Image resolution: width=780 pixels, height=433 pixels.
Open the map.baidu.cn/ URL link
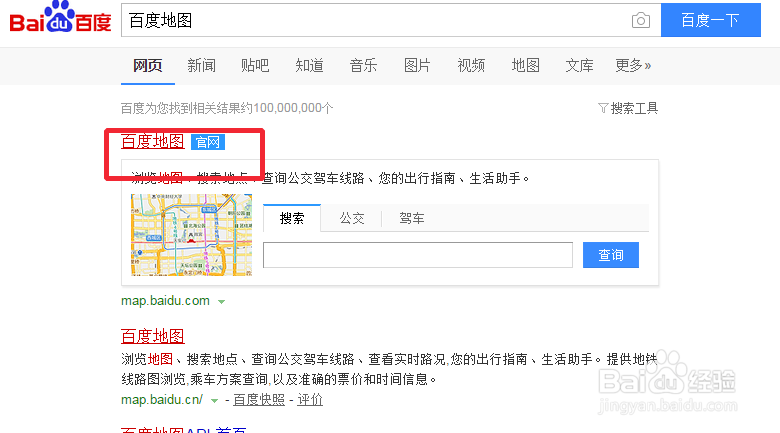[x=162, y=400]
